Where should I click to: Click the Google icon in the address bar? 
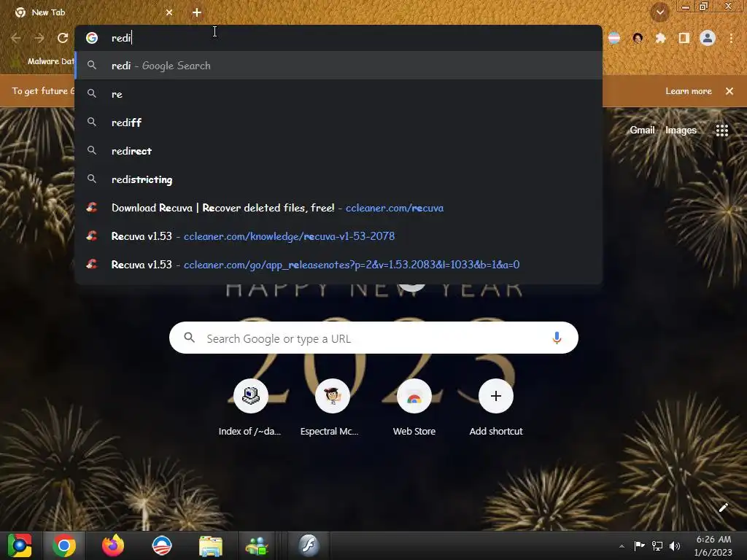pos(92,38)
